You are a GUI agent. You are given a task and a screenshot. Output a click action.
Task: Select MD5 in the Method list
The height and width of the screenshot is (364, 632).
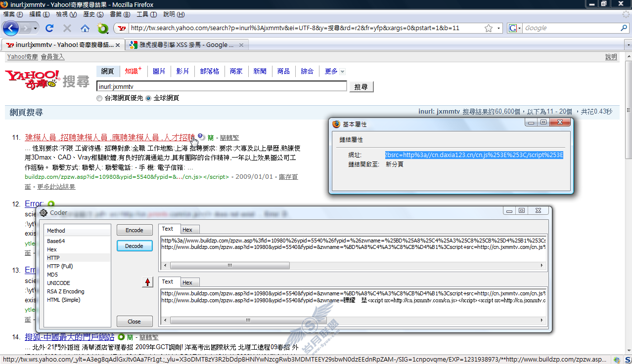tap(52, 275)
